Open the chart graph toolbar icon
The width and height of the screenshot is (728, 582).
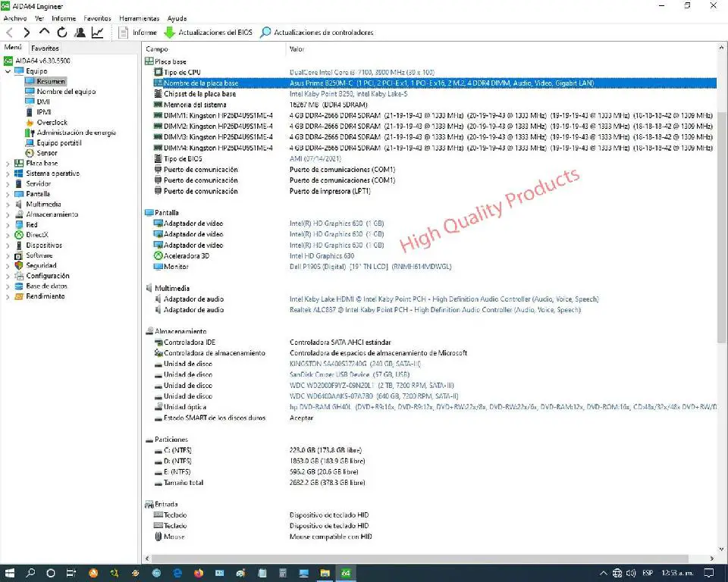98,33
